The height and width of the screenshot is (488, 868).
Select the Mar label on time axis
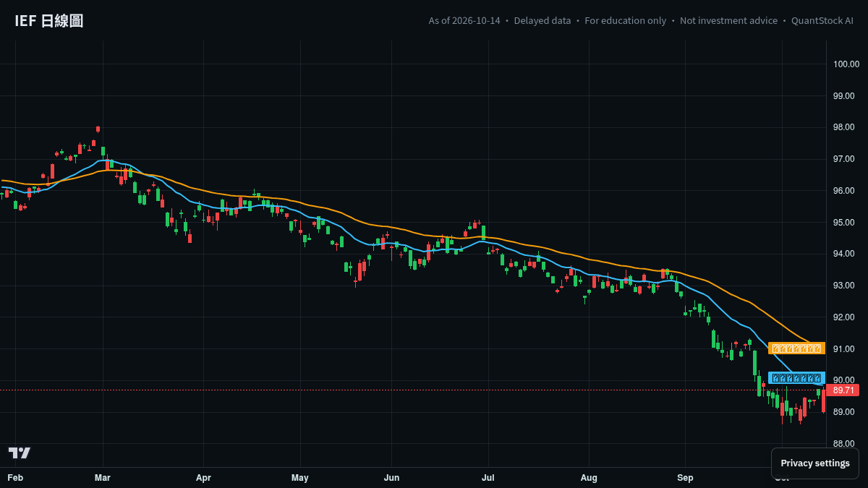[102, 478]
